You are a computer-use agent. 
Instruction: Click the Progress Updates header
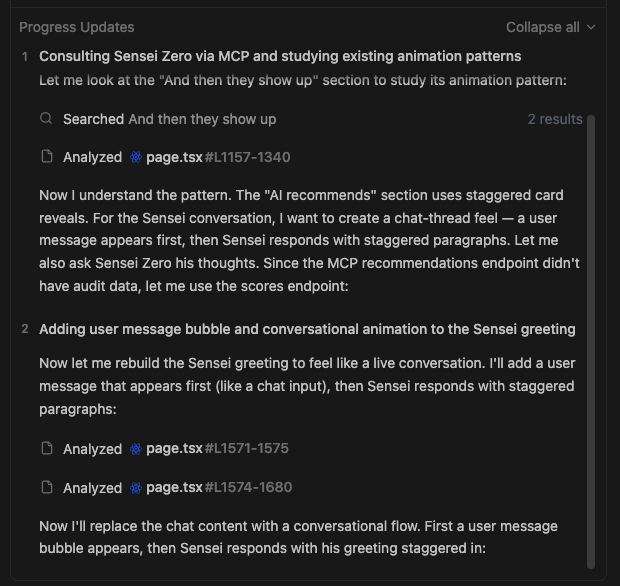tap(76, 27)
